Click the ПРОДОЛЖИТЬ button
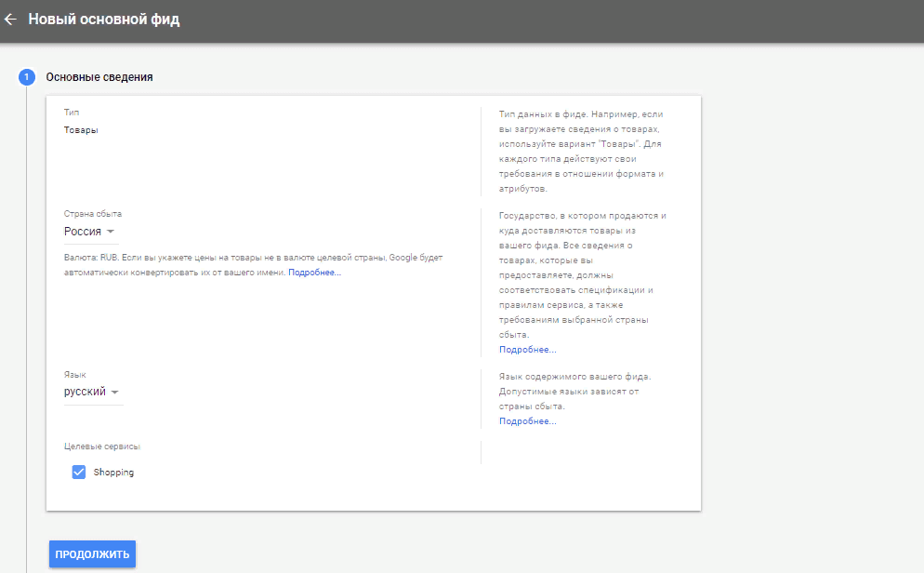 (x=93, y=554)
